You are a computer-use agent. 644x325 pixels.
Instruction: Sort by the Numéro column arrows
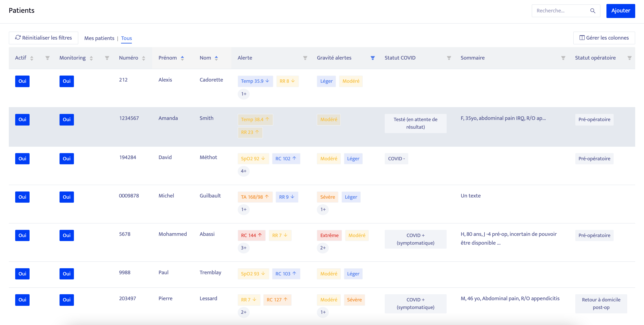point(143,58)
